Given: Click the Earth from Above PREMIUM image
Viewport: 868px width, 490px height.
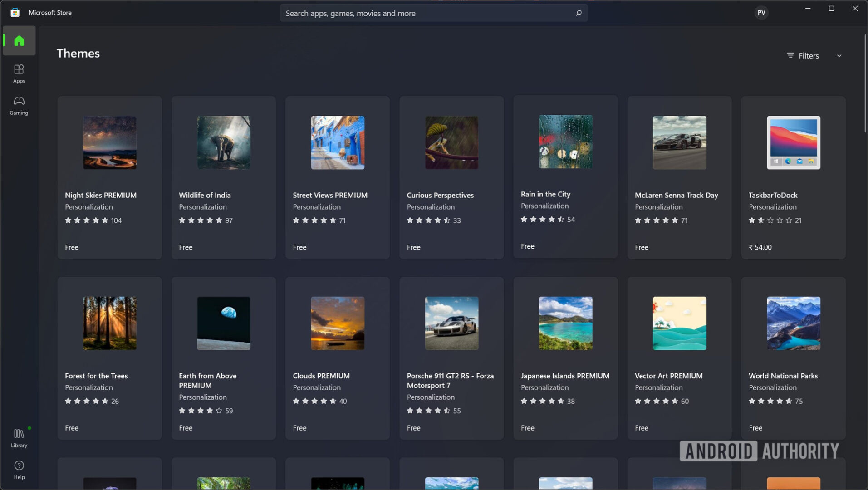Looking at the screenshot, I should (x=224, y=323).
